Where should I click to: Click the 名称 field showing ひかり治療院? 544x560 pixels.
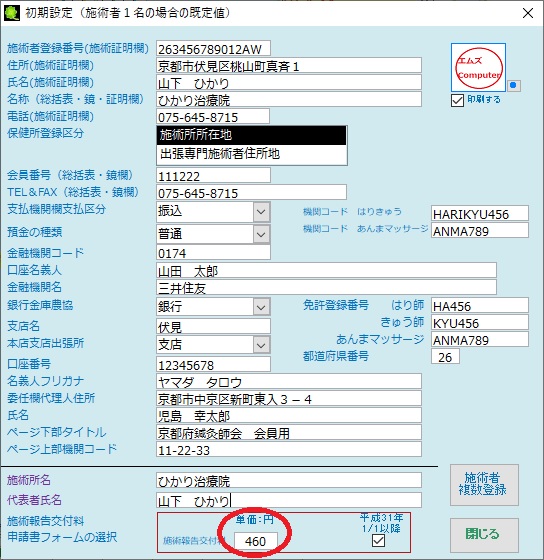289,99
